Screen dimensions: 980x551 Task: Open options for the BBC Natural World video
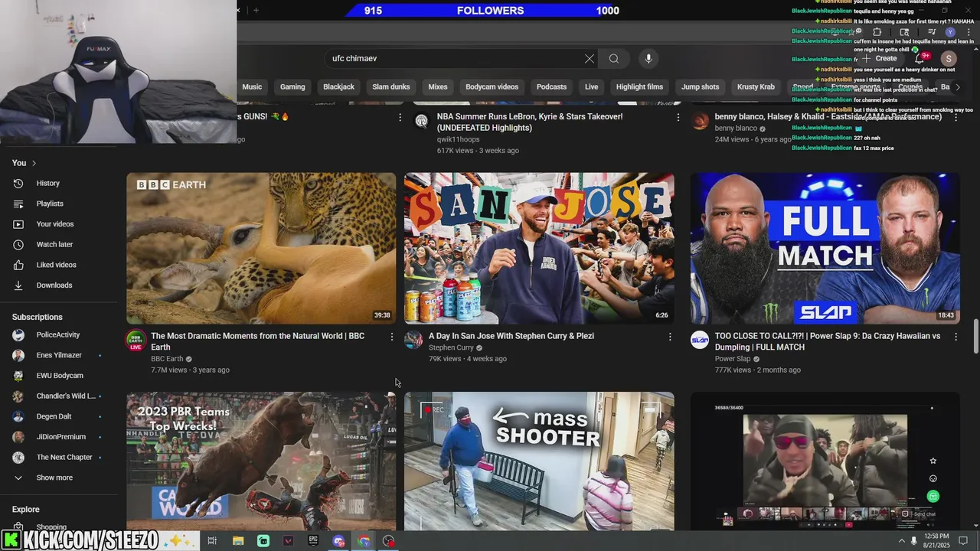392,337
